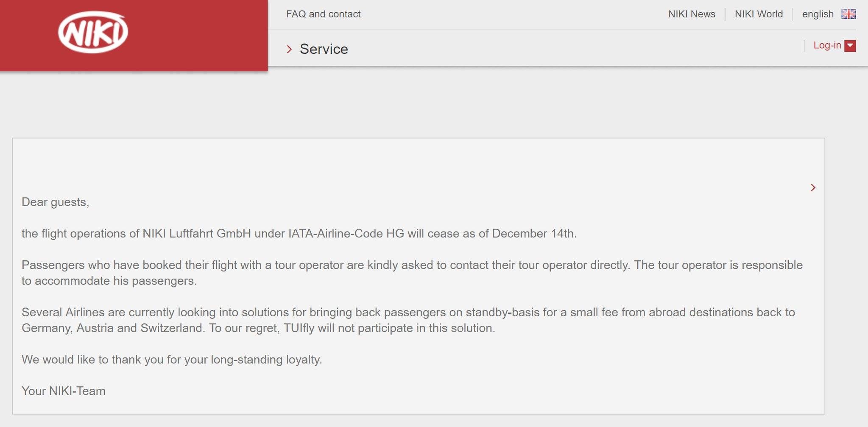Screen dimensions: 868x427
Task: Click the red chevron beside Service
Action: [x=289, y=49]
